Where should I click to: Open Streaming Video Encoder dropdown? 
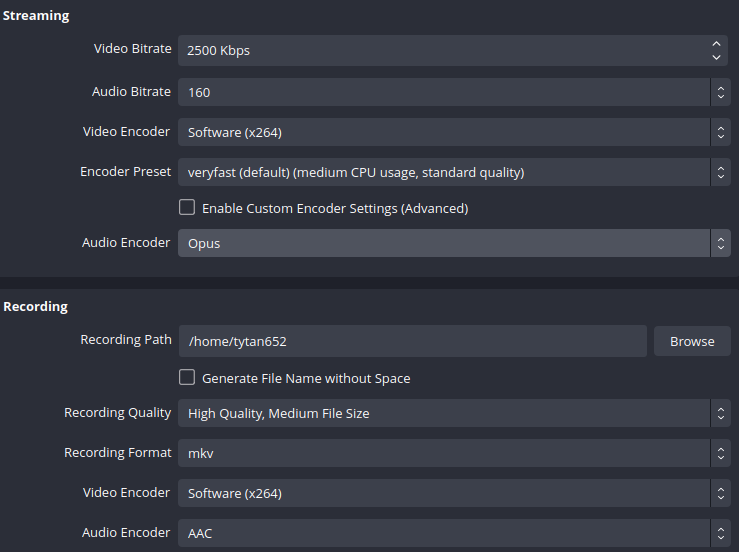(x=454, y=132)
